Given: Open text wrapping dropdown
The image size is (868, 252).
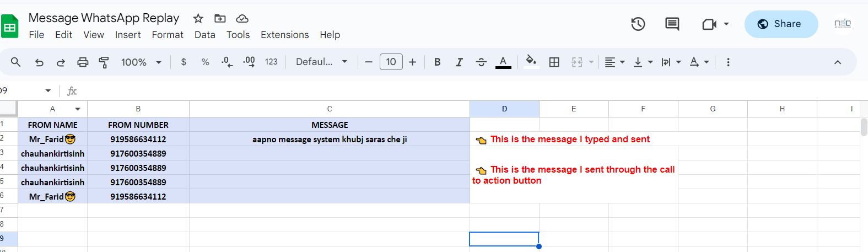Looking at the screenshot, I should [671, 62].
